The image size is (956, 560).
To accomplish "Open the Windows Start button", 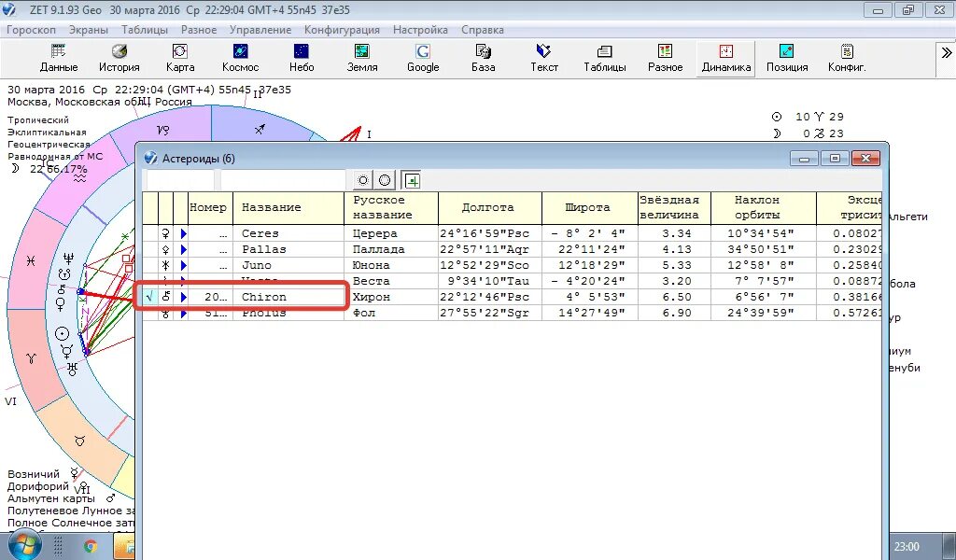I will (24, 545).
